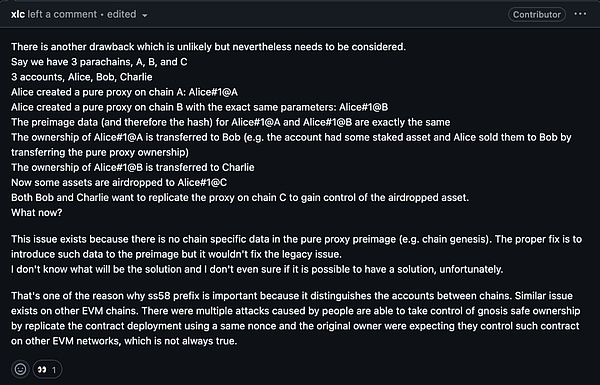
Task: Click the Contributor badge
Action: 536,15
